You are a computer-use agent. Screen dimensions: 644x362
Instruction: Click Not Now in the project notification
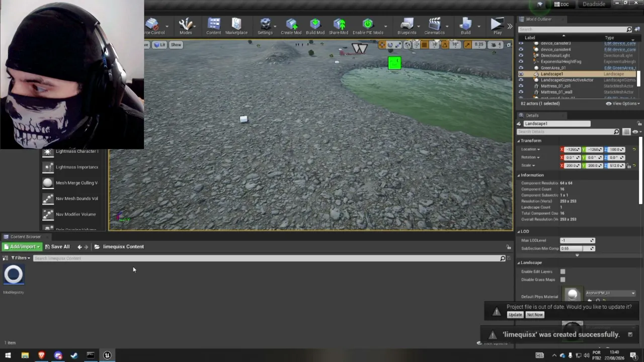click(534, 315)
